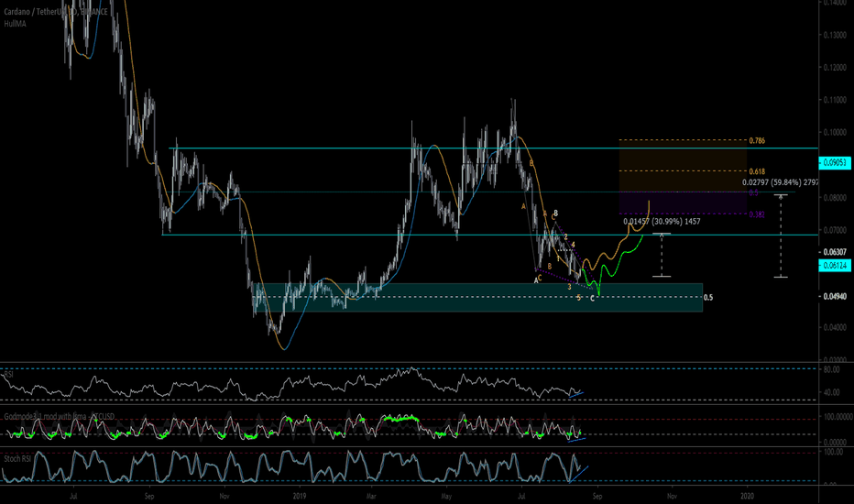Click the 0.01457 (30.99%) measurement label
The image size is (854, 504).
coord(662,222)
